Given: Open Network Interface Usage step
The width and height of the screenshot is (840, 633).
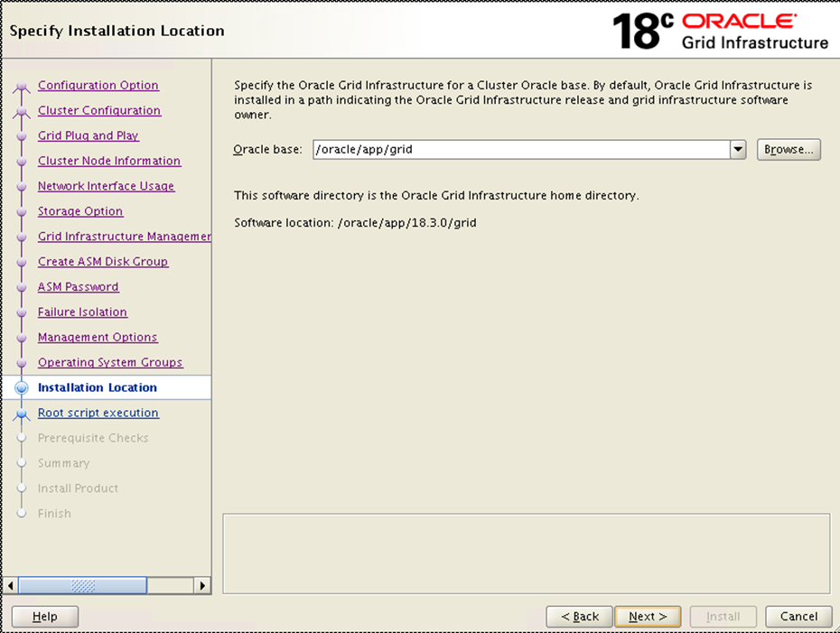Looking at the screenshot, I should [106, 187].
